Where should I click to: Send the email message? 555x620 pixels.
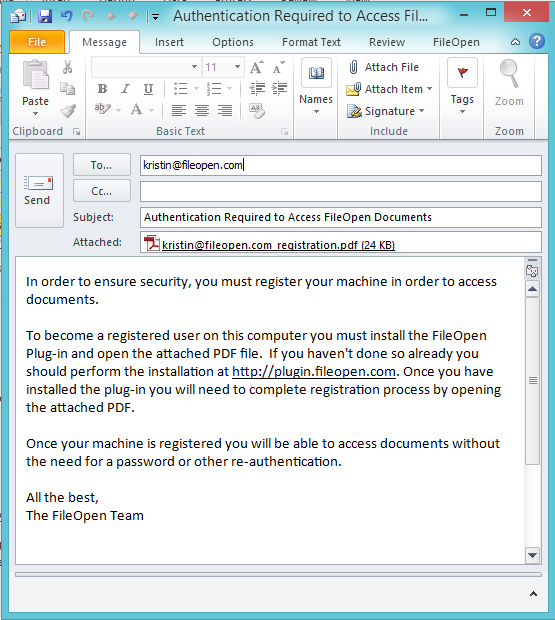click(x=39, y=191)
